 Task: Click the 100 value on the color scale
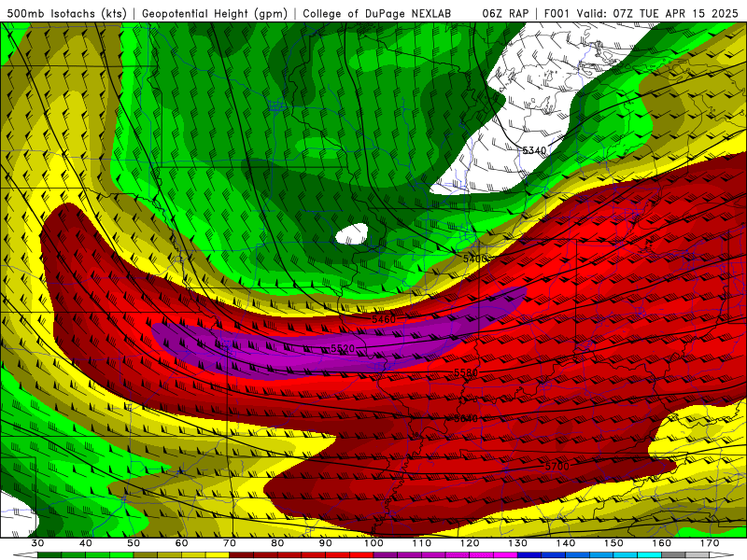[x=374, y=543]
